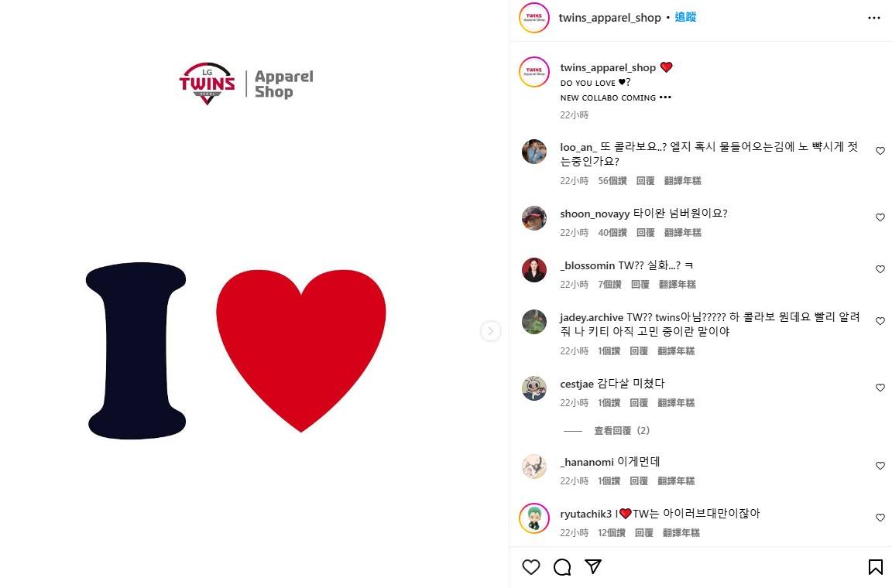Show translation for jadey.archive's comment

coord(676,351)
